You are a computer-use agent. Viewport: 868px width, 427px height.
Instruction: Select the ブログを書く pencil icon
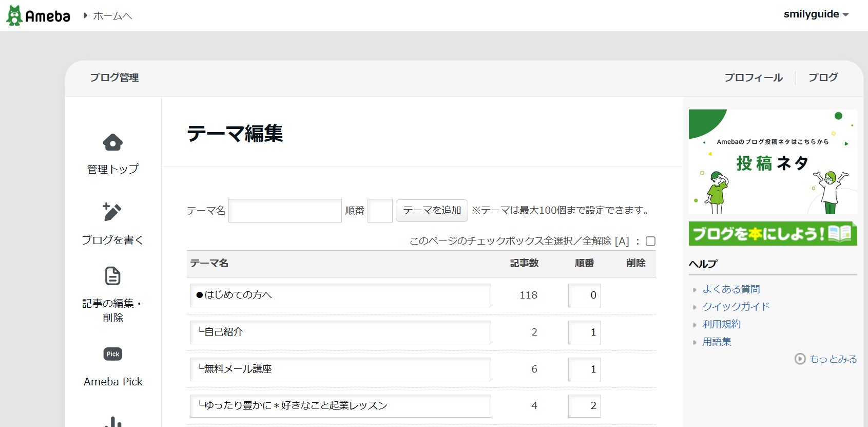pyautogui.click(x=112, y=212)
